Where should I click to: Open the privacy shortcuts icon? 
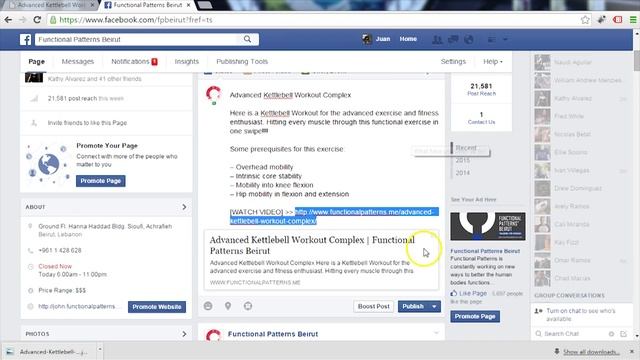coord(491,39)
